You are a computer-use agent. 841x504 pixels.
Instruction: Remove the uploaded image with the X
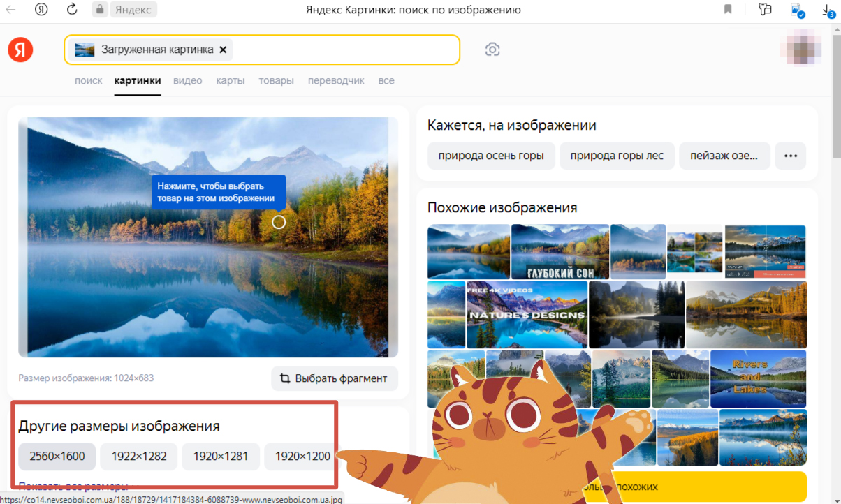[x=223, y=50]
